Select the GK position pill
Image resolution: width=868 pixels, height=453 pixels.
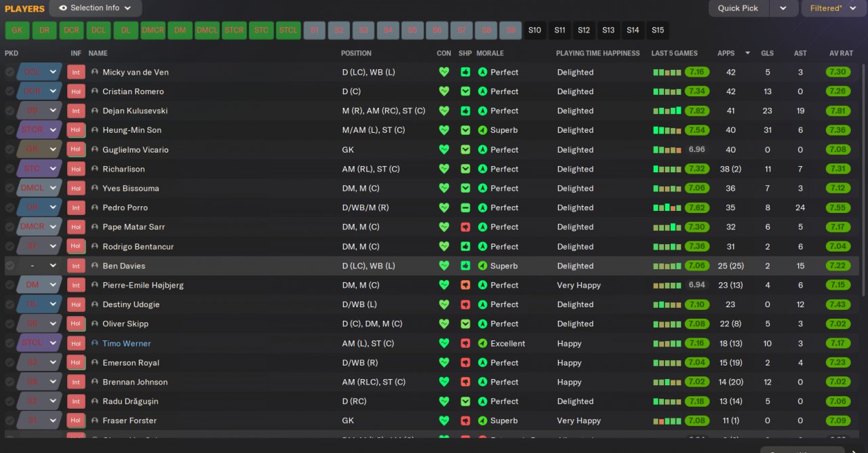pos(17,31)
